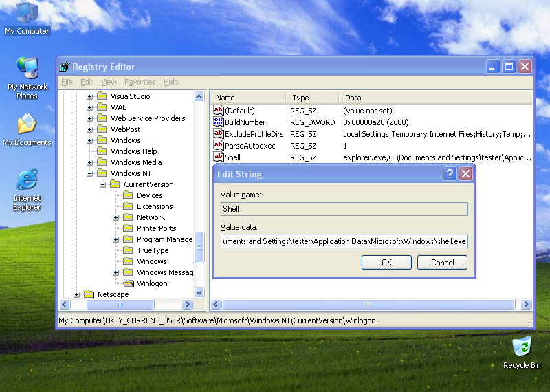Sort values by Name column header
The width and height of the screenshot is (550, 392).
coord(248,98)
